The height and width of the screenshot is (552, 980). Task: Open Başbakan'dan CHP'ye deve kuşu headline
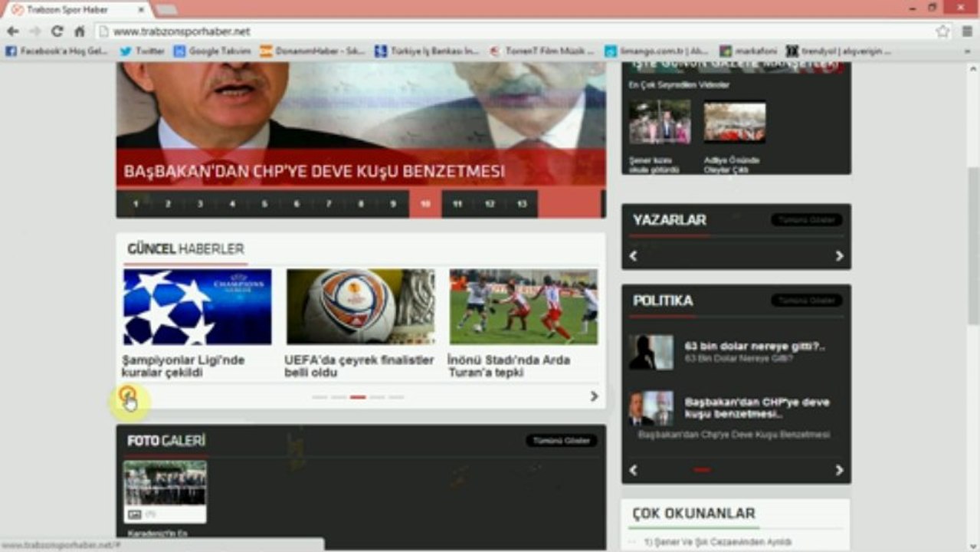314,171
